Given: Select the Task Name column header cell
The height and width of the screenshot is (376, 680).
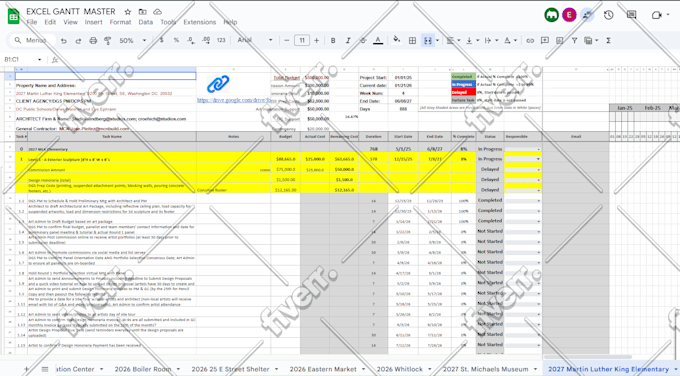Looking at the screenshot, I should [112, 137].
